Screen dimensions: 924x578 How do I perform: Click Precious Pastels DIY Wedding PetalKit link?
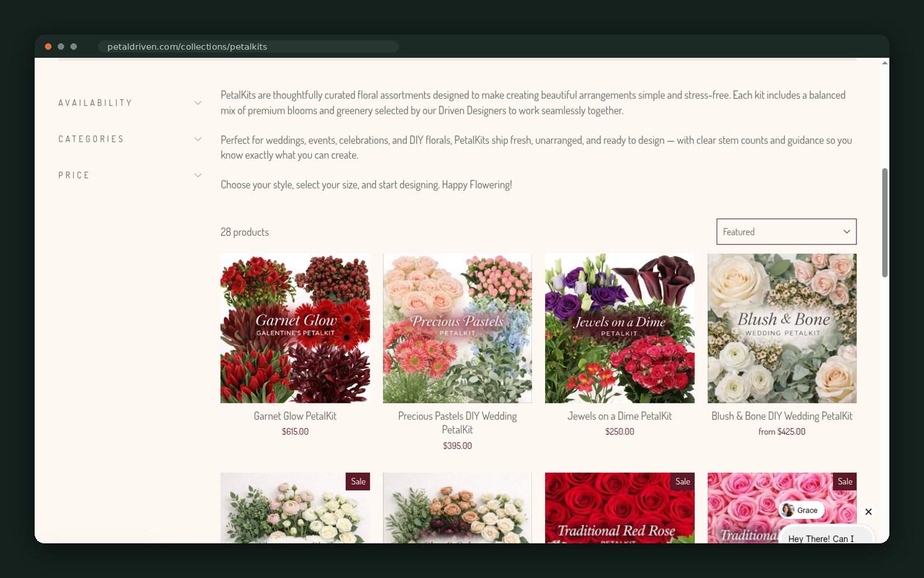coord(457,423)
